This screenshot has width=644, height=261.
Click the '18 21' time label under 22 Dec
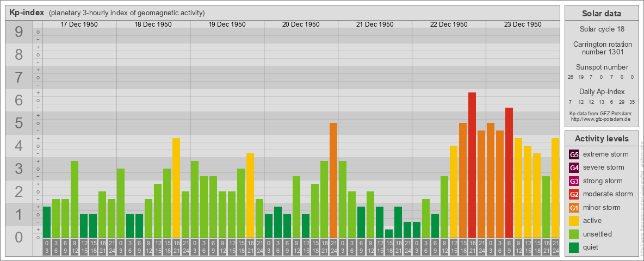pos(472,247)
